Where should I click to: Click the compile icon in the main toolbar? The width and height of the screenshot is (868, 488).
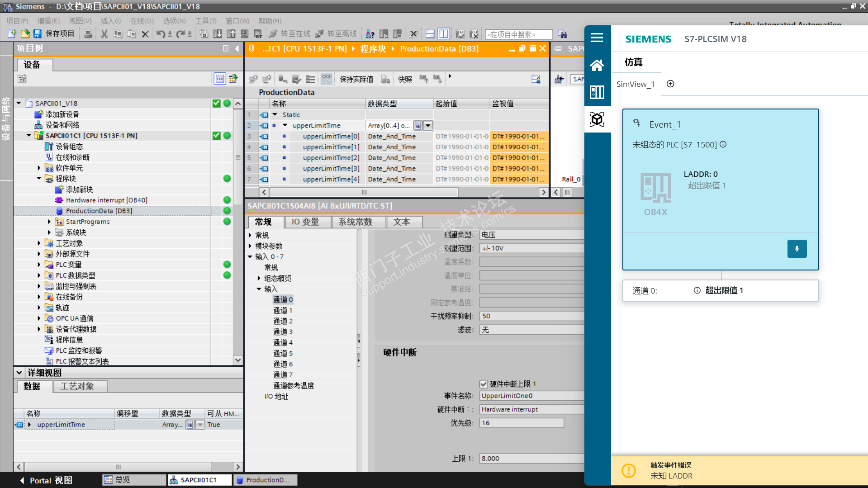pos(204,34)
